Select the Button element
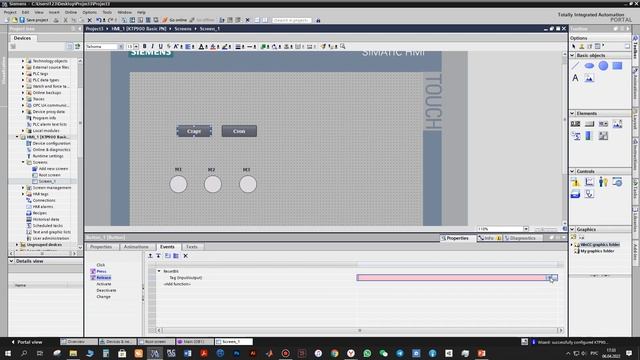The width and height of the screenshot is (640, 360). point(589,124)
